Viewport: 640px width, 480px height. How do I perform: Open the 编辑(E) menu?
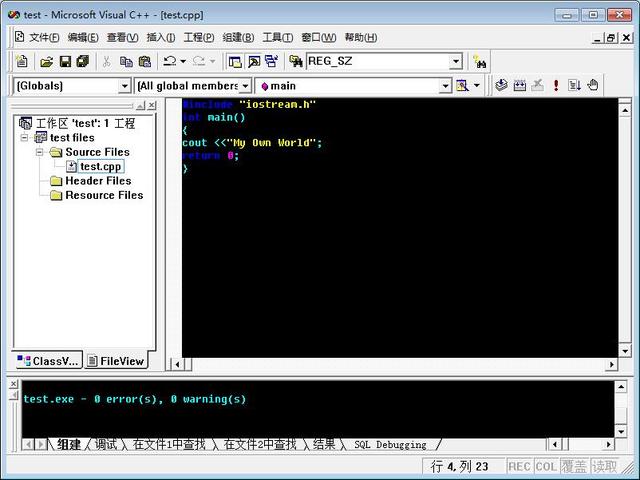click(x=83, y=38)
